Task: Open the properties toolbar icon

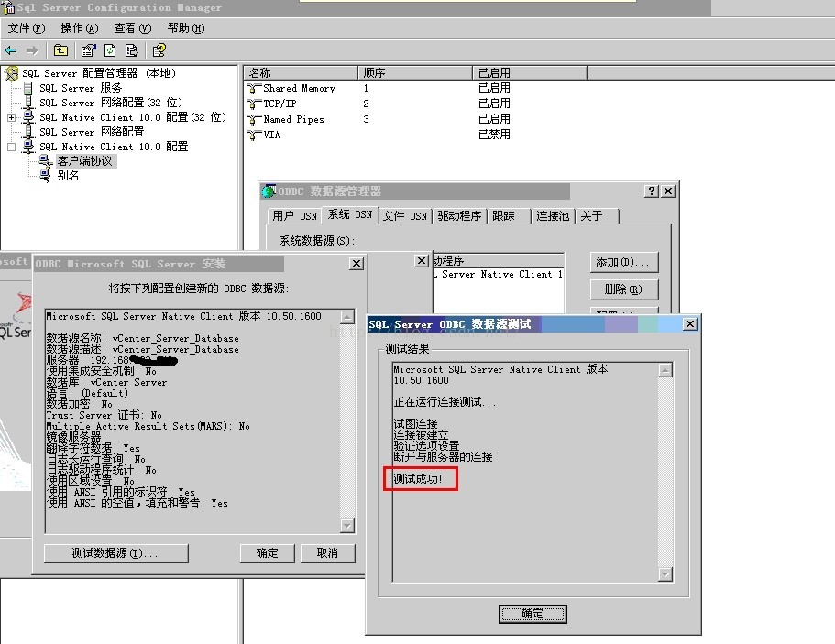Action: (88, 50)
